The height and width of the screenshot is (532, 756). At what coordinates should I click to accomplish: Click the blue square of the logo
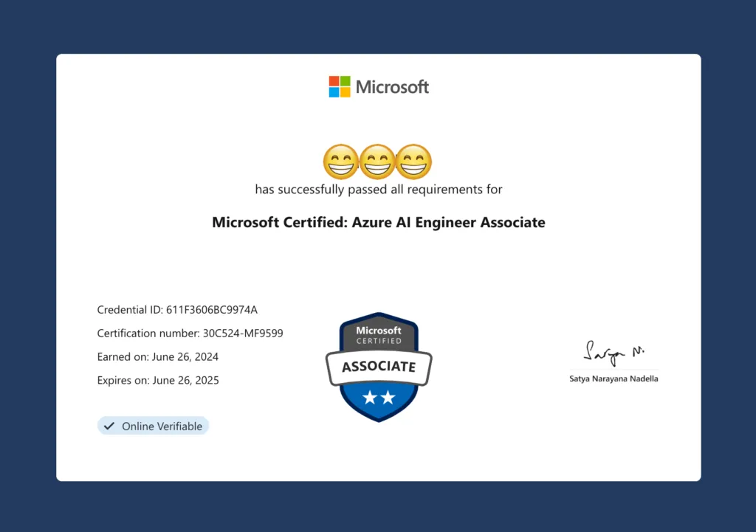333,92
